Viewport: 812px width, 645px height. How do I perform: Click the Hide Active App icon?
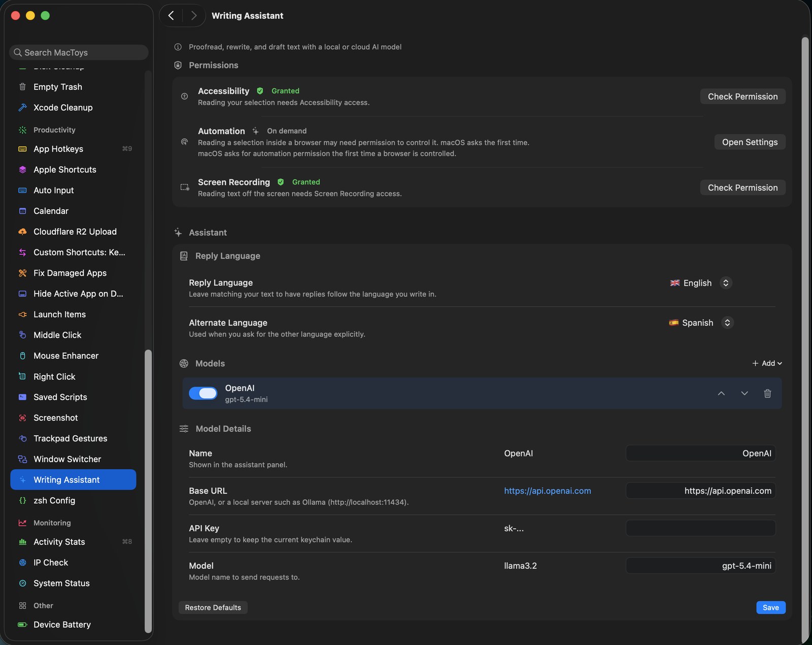point(22,294)
